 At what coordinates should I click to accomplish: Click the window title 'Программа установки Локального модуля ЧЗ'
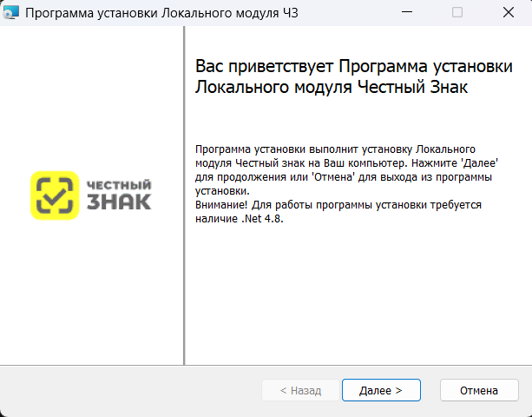pos(161,13)
